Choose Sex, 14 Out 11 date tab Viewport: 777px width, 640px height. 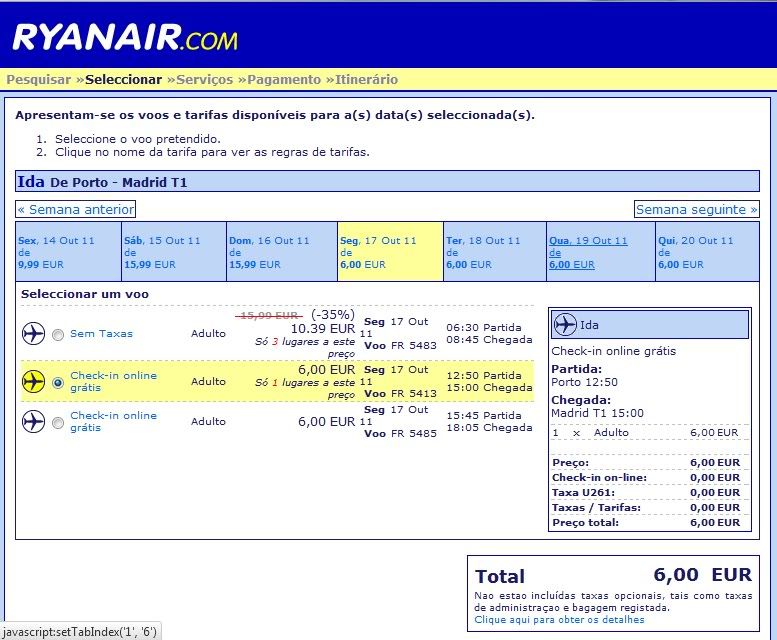68,252
